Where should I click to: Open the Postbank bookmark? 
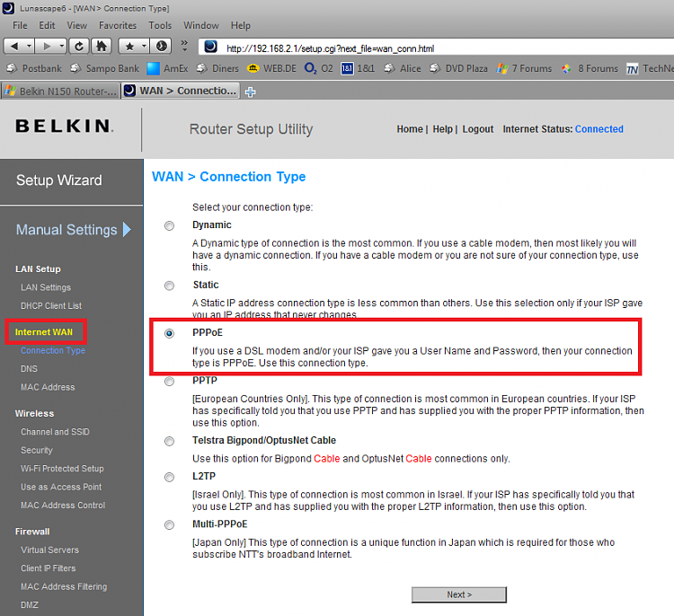[x=34, y=68]
